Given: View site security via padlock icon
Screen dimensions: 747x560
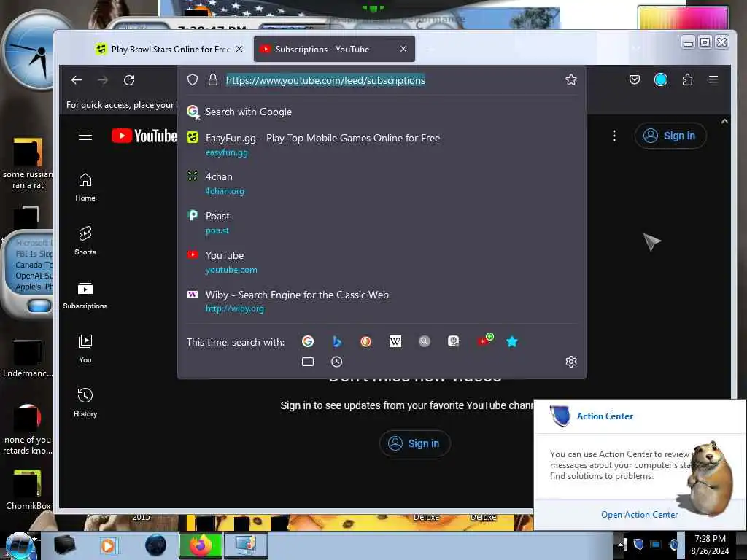Looking at the screenshot, I should pyautogui.click(x=213, y=80).
